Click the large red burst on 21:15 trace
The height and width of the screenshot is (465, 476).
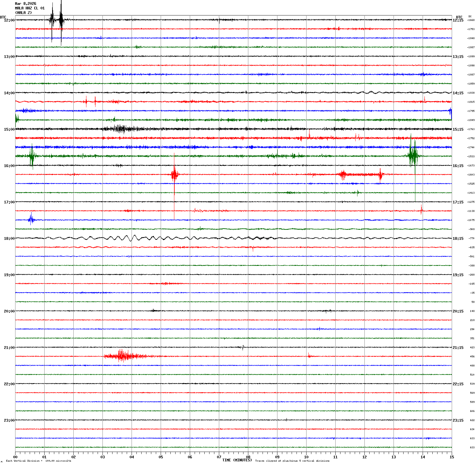[123, 356]
